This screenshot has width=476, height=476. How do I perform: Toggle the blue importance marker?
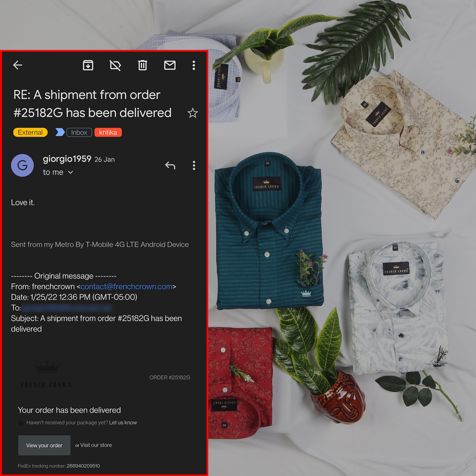click(x=60, y=132)
